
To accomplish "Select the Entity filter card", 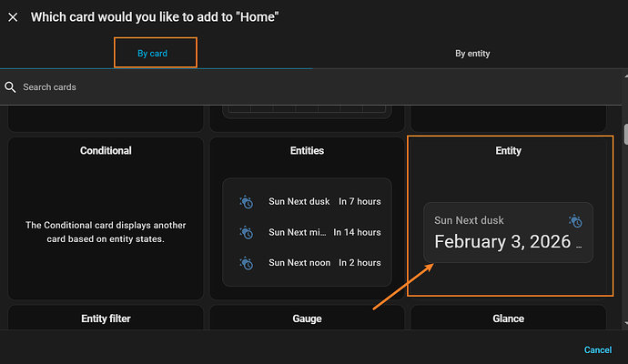I will (106, 318).
